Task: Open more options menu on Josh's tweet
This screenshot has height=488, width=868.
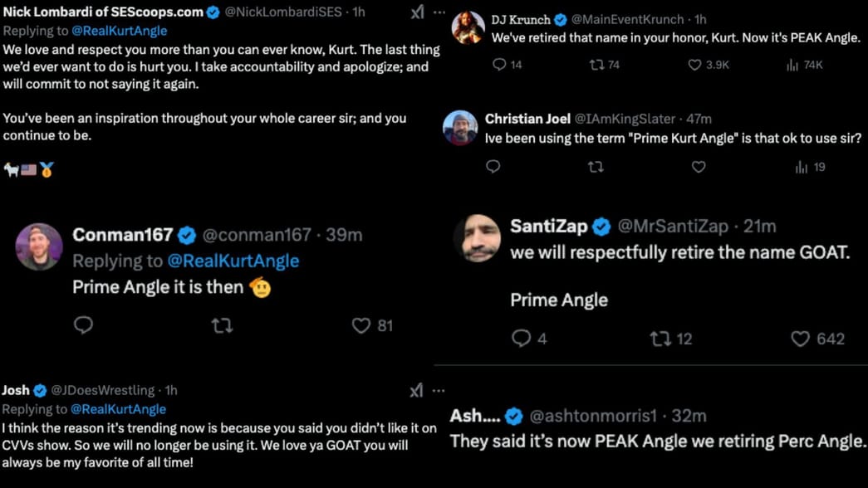Action: (x=439, y=390)
